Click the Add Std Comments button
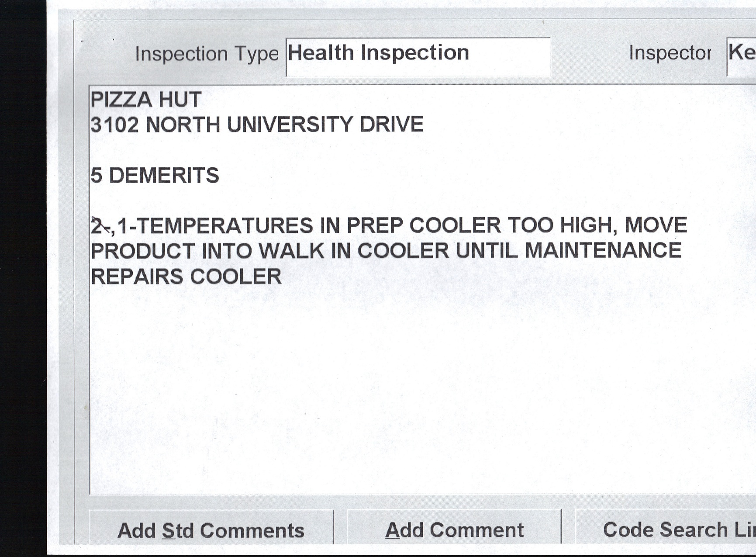 (x=211, y=530)
